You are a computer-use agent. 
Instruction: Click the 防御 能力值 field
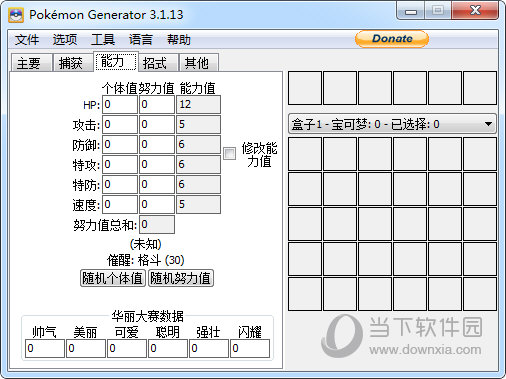point(198,145)
